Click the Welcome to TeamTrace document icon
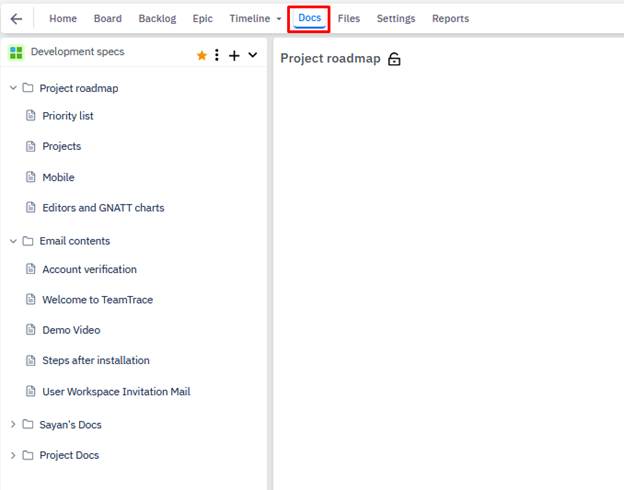This screenshot has width=624, height=490. pos(31,299)
